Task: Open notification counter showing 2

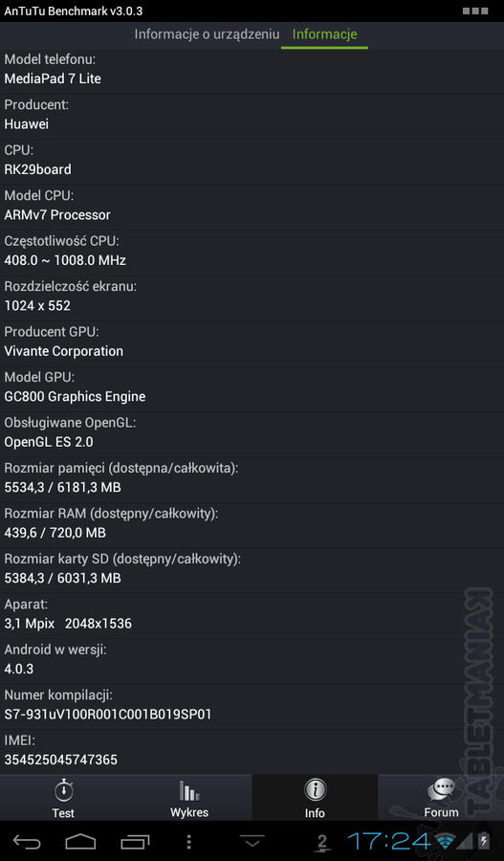Action: click(x=322, y=843)
